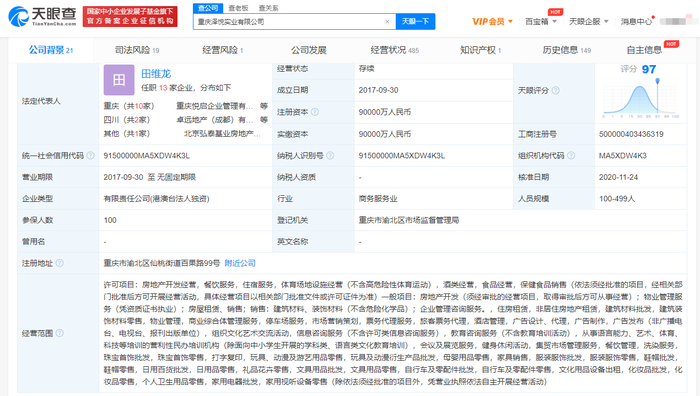Click help icon next to 天眼评分

[555, 91]
